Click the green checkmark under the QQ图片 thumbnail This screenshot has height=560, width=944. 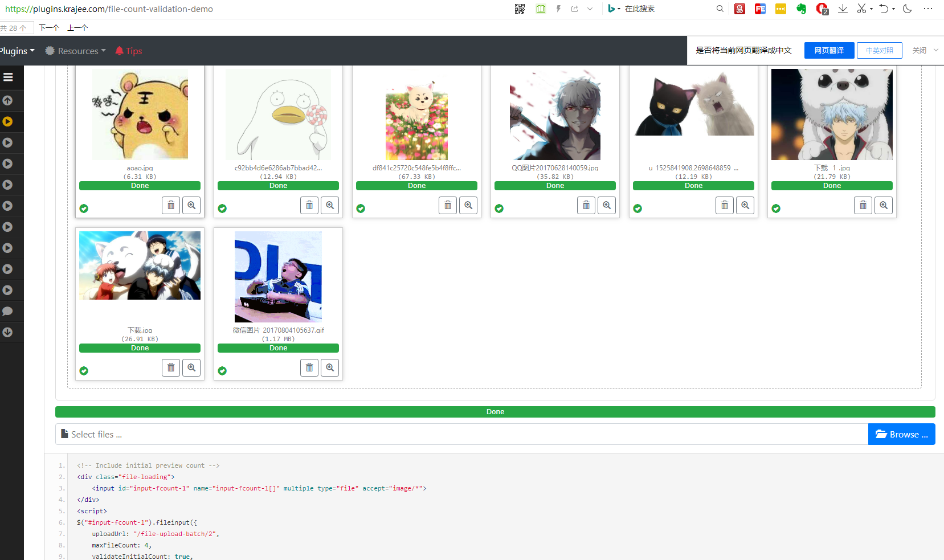tap(499, 209)
